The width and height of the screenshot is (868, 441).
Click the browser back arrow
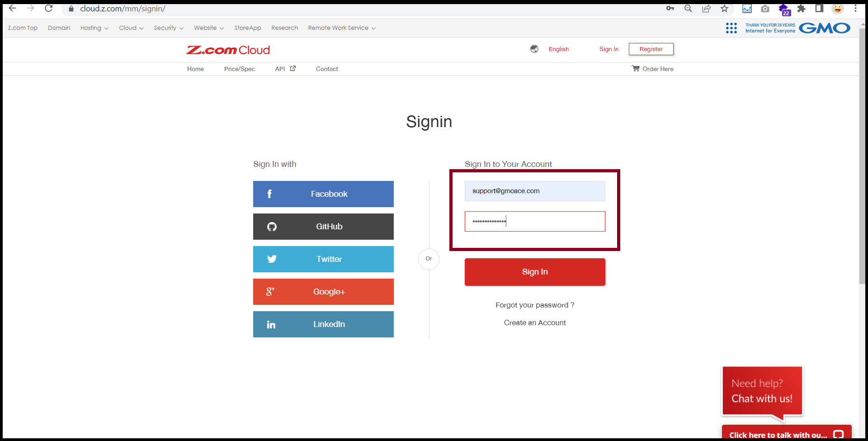[13, 8]
